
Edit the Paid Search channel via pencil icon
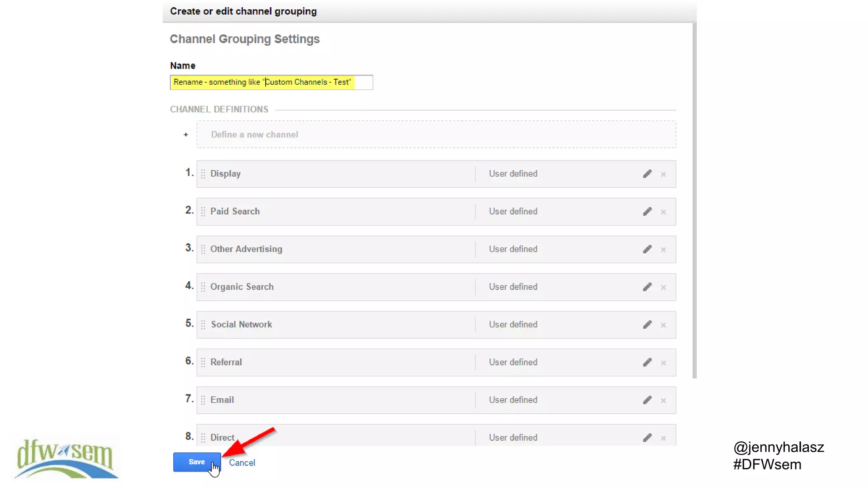point(647,211)
